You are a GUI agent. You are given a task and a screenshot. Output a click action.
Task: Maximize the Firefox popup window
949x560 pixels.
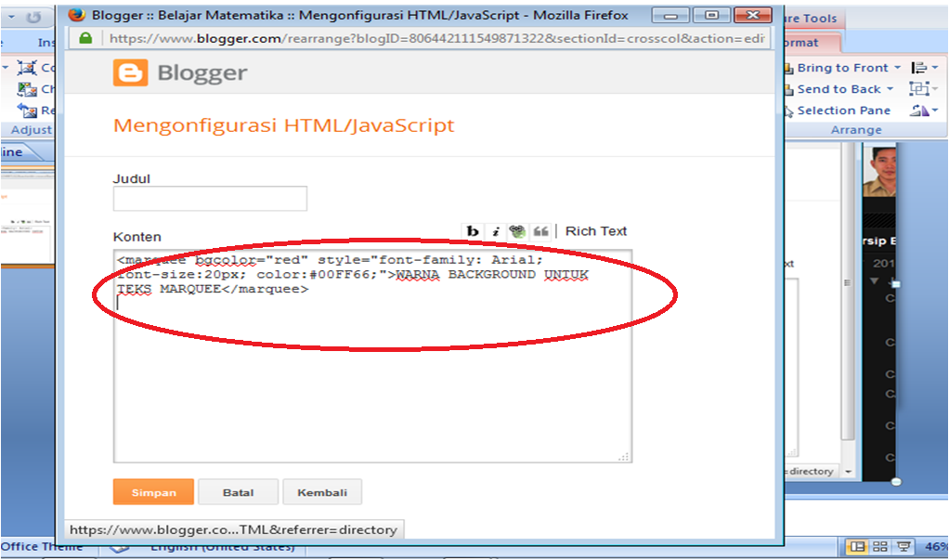point(711,15)
